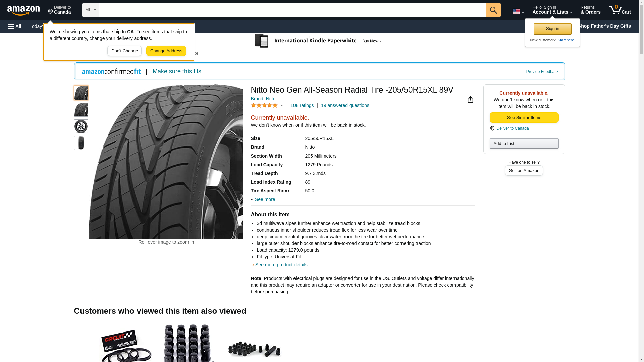
Task: Click the search magnifier button
Action: [x=493, y=10]
